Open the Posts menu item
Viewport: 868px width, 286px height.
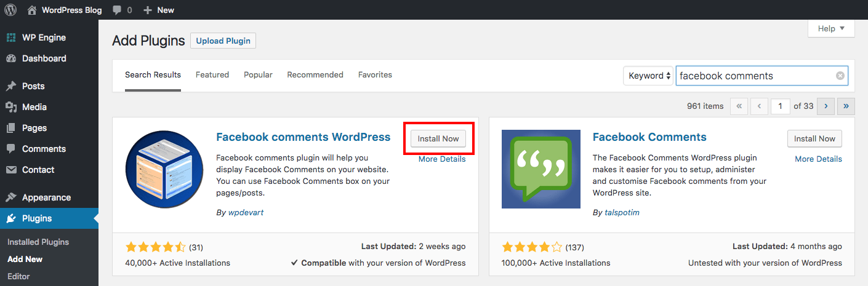tap(49, 86)
